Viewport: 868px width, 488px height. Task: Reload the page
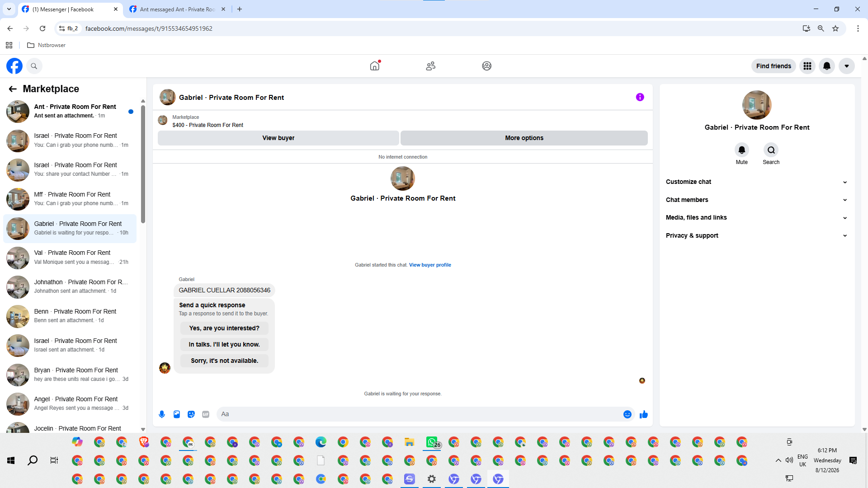[x=42, y=28]
